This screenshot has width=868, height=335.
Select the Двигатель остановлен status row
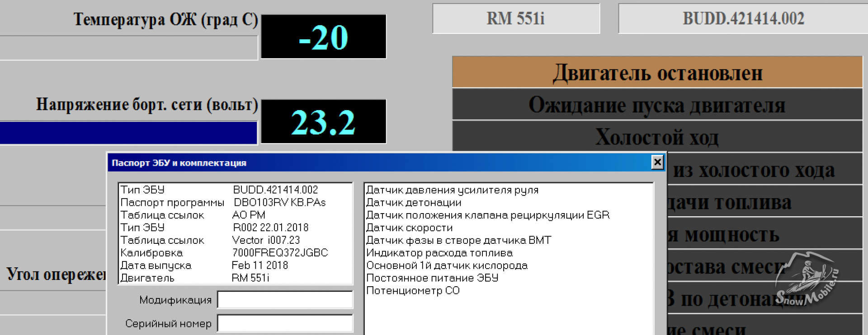click(657, 72)
